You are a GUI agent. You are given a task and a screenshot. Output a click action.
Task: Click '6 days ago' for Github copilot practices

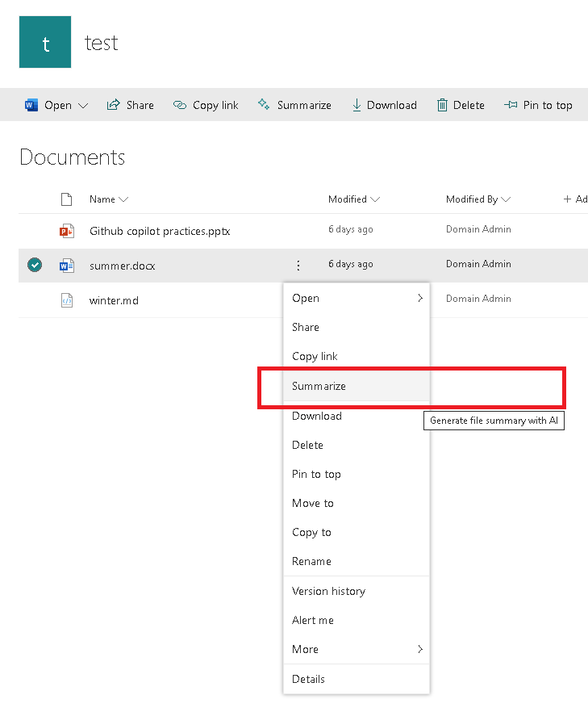351,229
